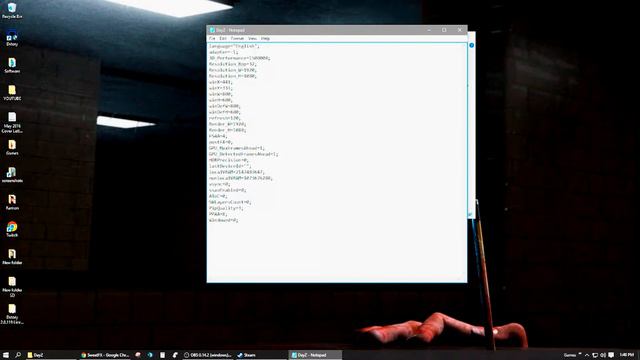
Task: Open the YOUTUBE folder on desktop
Action: tap(12, 93)
